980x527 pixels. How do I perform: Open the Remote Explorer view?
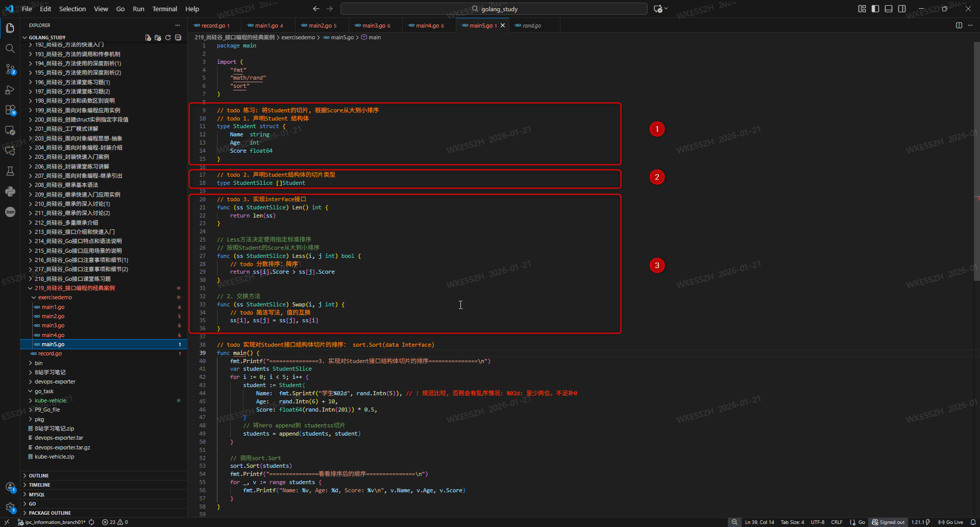(x=10, y=130)
